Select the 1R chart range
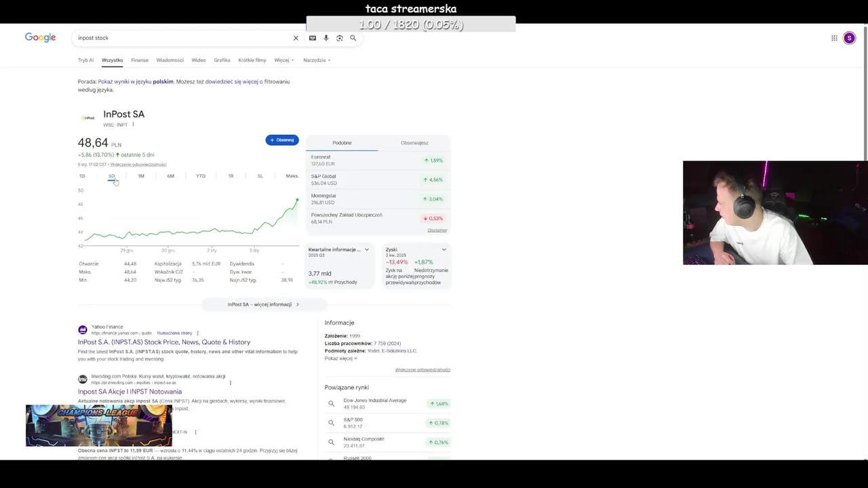868x488 pixels. [x=231, y=176]
